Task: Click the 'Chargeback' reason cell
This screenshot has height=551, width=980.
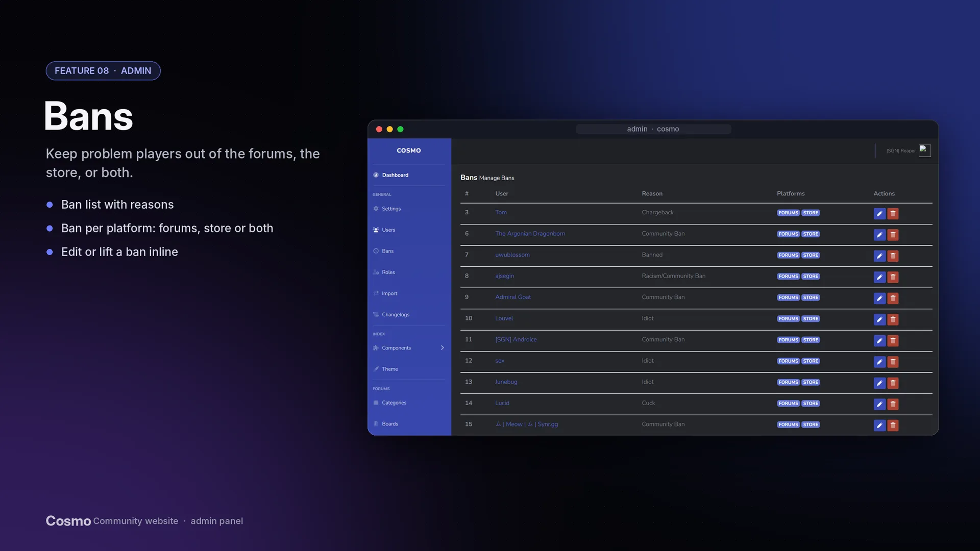Action: pos(657,212)
